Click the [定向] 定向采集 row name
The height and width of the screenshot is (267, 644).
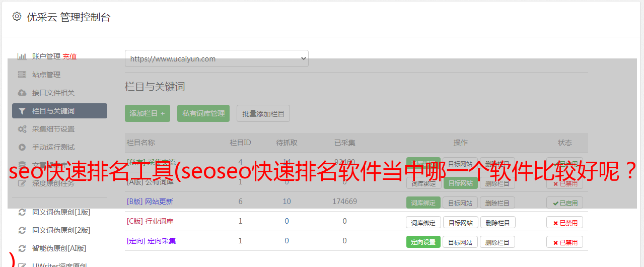tap(151, 241)
